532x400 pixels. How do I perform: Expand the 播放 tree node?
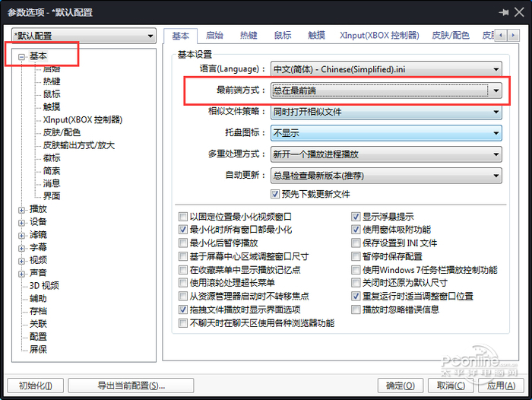pyautogui.click(x=22, y=210)
